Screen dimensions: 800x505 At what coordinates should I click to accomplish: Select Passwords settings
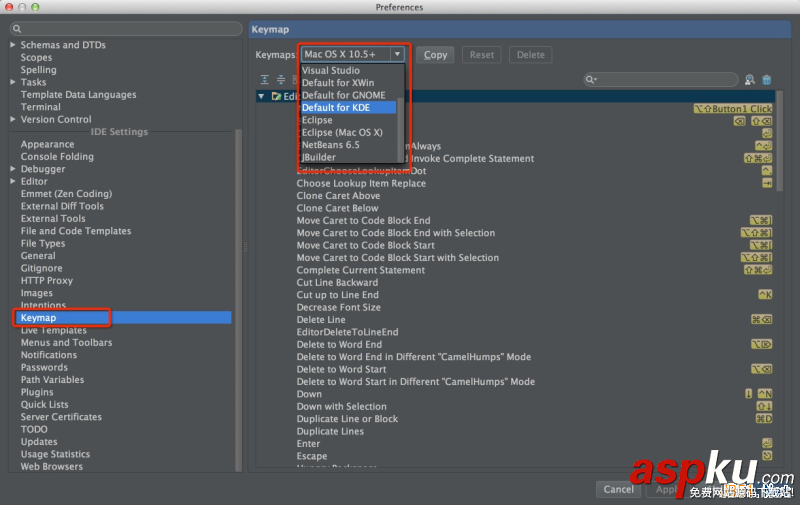point(44,367)
